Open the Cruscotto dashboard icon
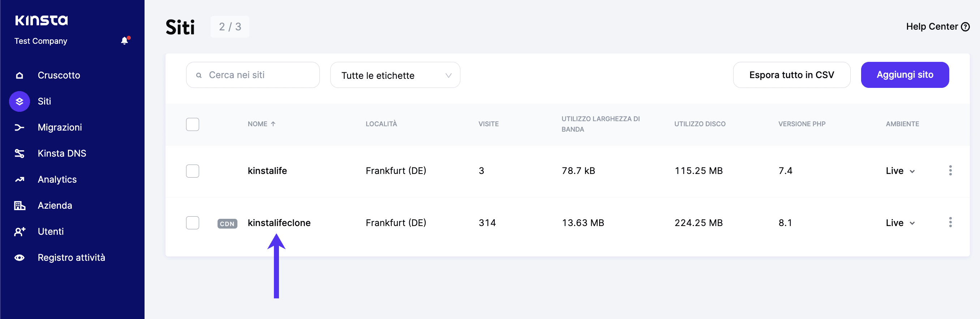980x319 pixels. (20, 75)
